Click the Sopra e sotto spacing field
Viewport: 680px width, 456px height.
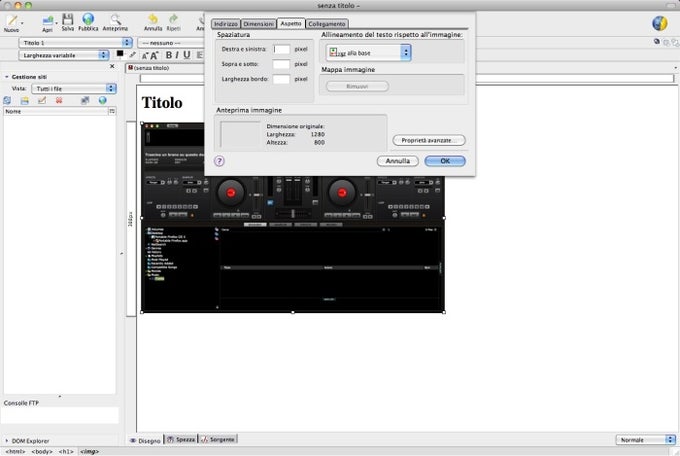pos(281,64)
